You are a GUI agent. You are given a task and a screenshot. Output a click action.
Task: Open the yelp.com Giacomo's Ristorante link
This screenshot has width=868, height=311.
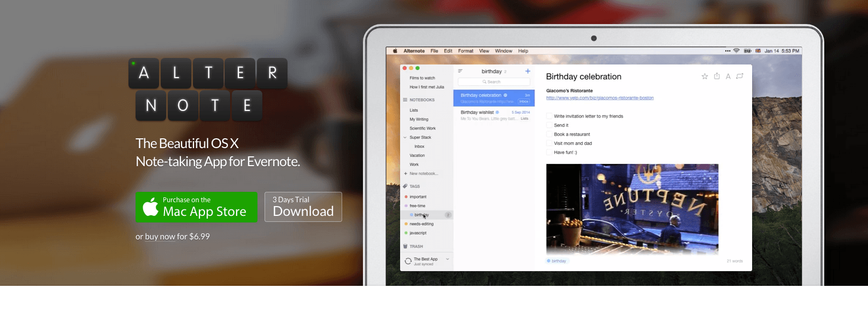pyautogui.click(x=600, y=98)
